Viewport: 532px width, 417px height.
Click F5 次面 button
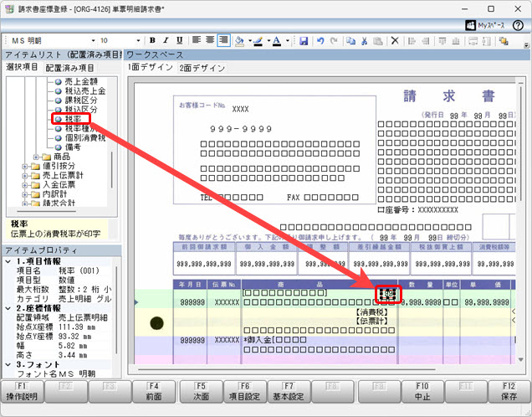tap(202, 392)
